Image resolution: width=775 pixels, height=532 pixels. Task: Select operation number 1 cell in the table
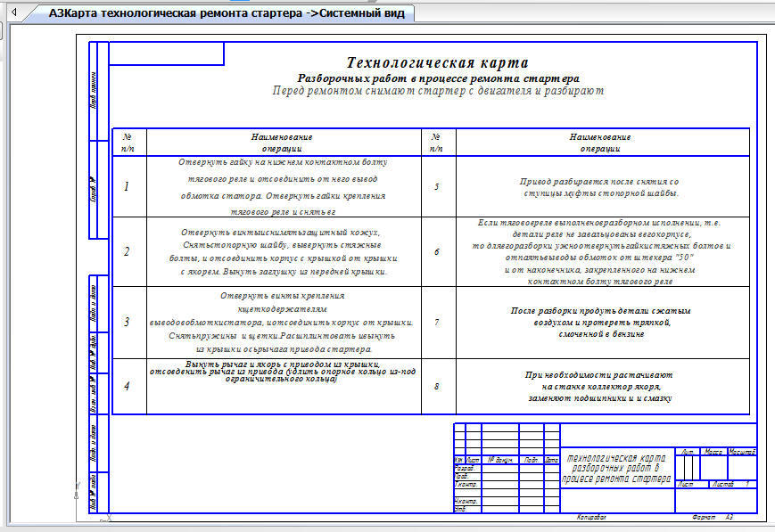coord(128,187)
